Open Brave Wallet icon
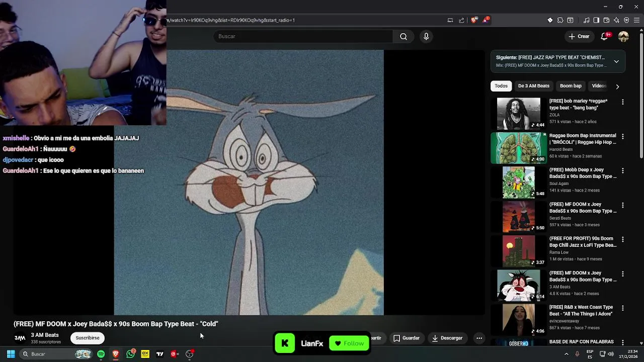644x362 pixels. point(606,20)
